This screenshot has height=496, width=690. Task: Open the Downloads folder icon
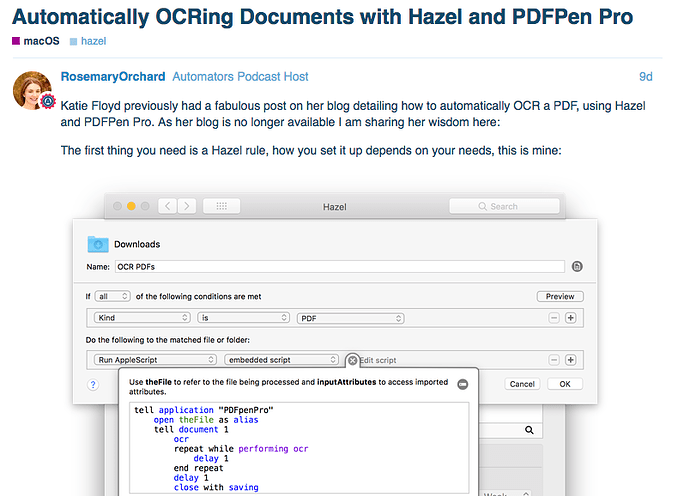click(x=97, y=243)
